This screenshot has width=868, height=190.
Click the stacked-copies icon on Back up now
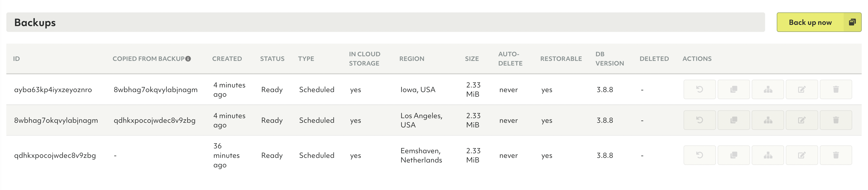click(x=852, y=22)
